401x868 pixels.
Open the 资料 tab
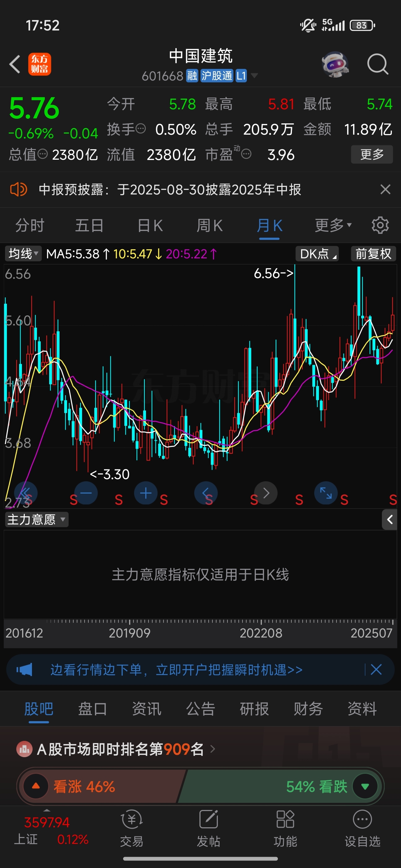pyautogui.click(x=362, y=709)
